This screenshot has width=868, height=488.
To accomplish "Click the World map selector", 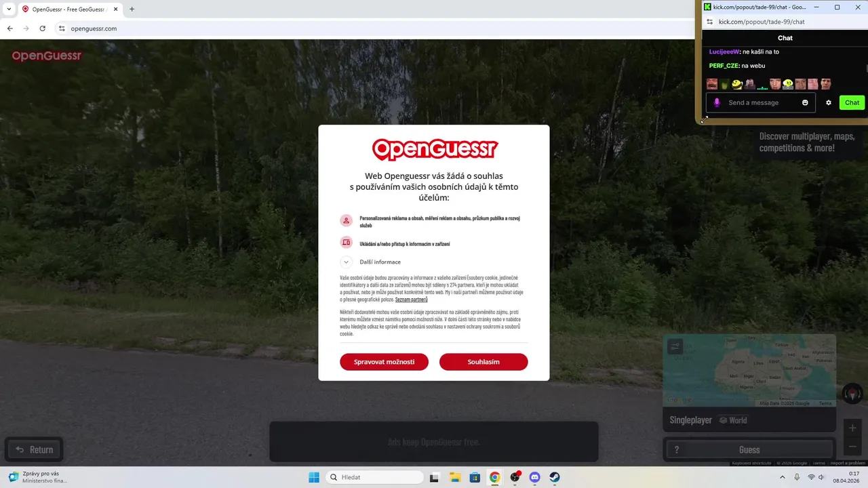I will (x=733, y=420).
